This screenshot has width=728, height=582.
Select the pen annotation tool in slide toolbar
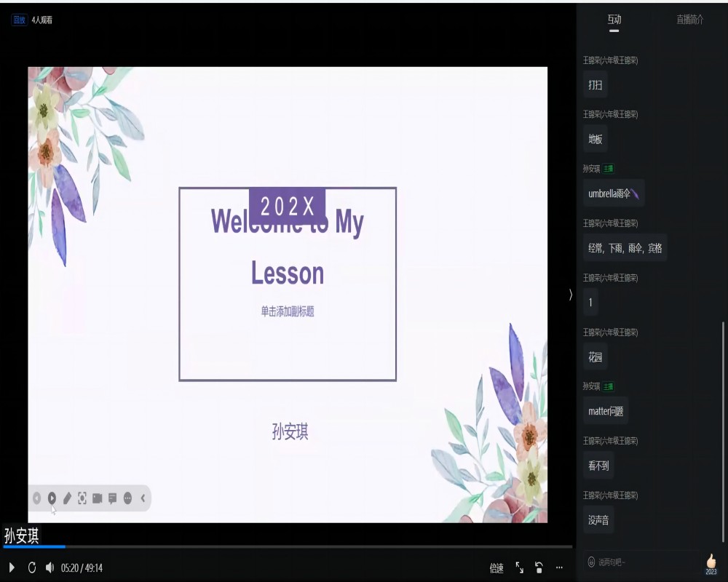(67, 498)
